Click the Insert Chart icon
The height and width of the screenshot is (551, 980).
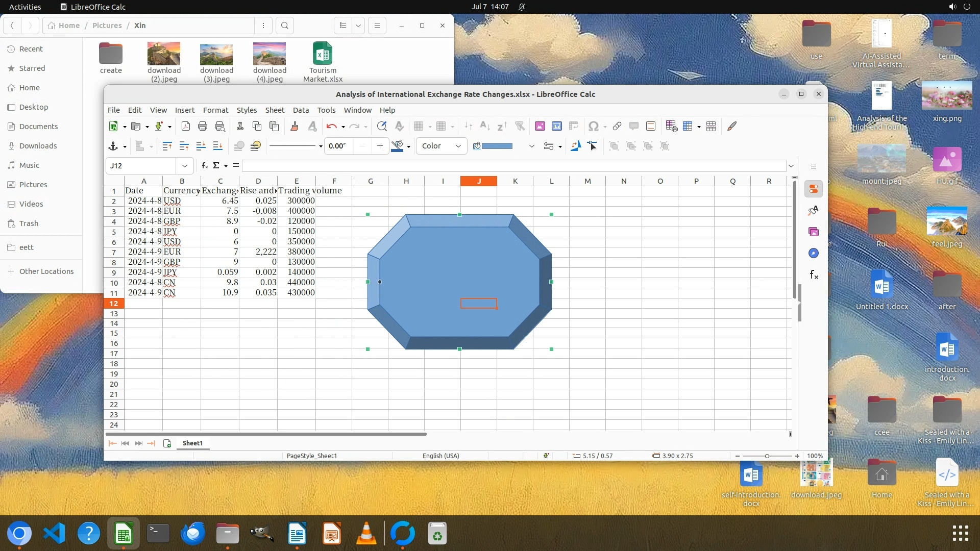coord(557,126)
